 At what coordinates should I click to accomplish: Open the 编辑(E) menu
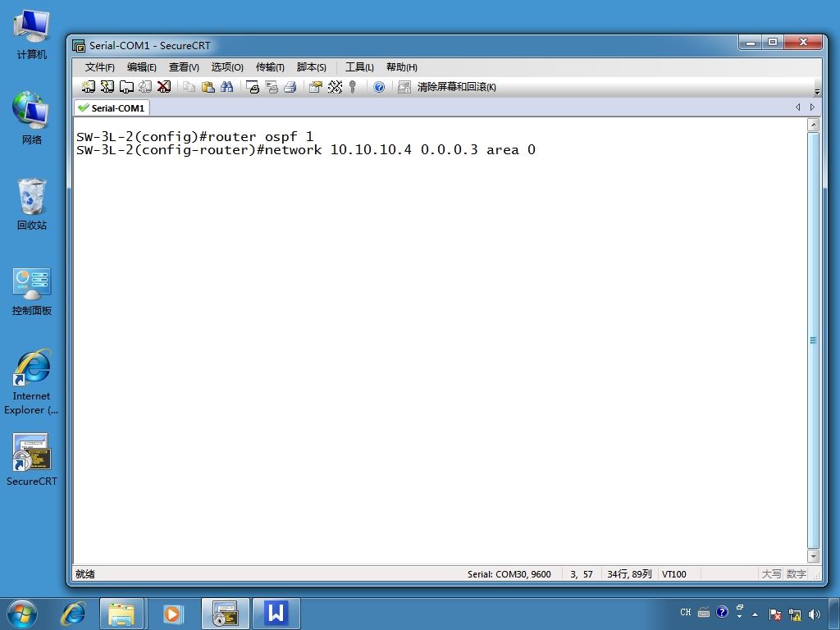click(141, 67)
